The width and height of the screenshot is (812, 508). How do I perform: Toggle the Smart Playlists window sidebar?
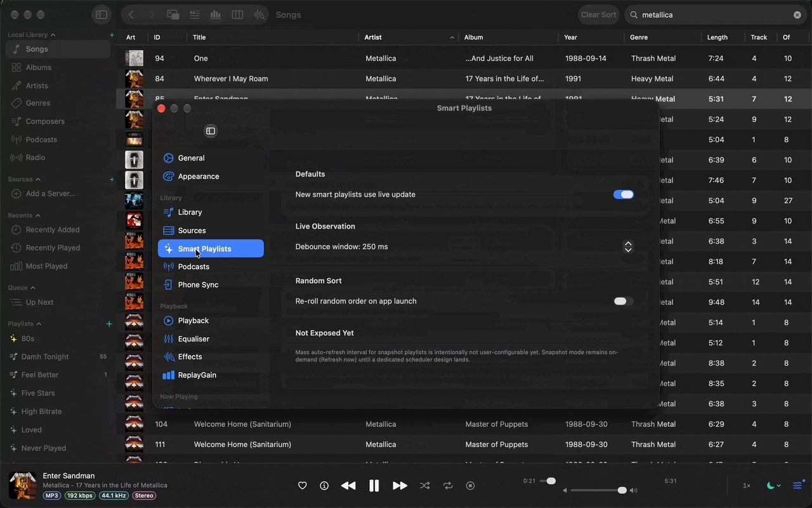[211, 131]
